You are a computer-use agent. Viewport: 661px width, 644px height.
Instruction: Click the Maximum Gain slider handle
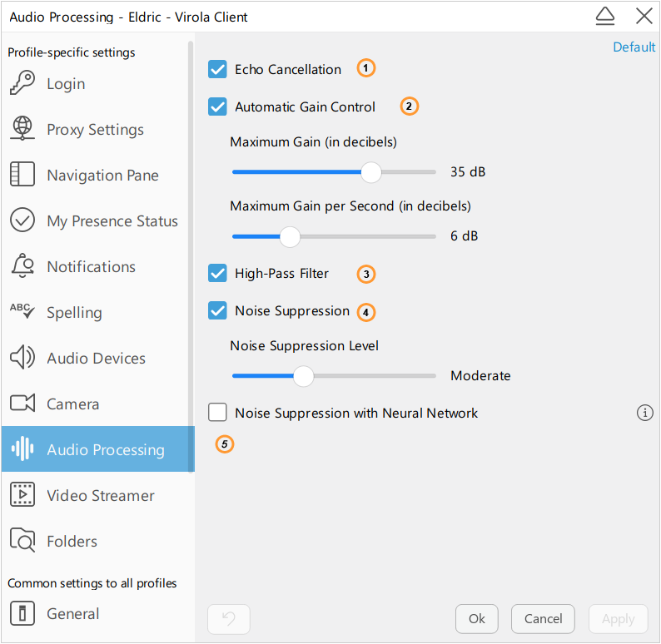click(371, 172)
